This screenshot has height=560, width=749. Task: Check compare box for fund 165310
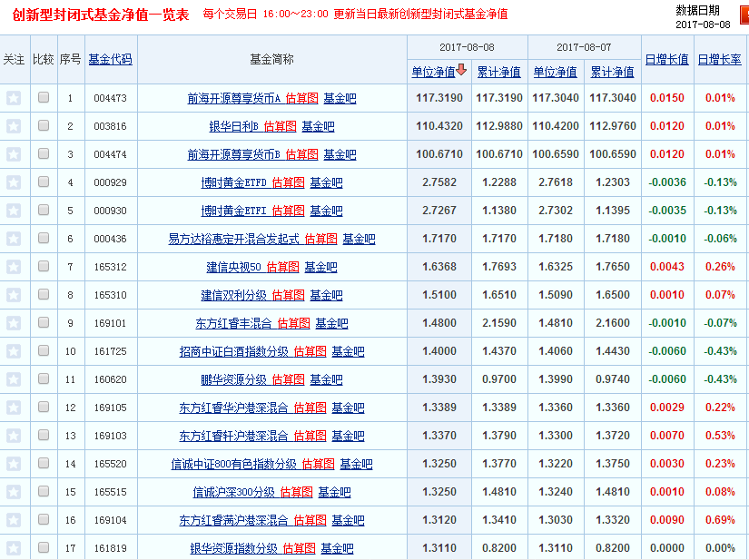44,294
